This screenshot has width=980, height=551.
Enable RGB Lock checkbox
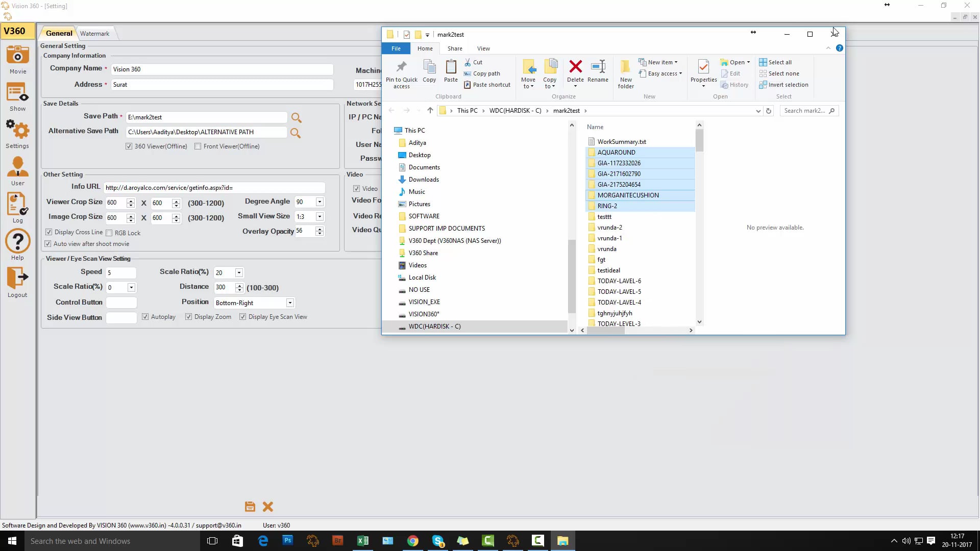coord(109,233)
